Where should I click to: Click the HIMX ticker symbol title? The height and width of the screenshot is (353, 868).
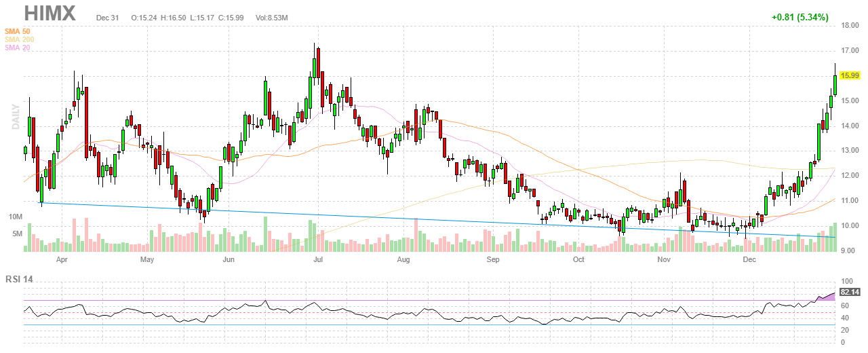pos(50,14)
